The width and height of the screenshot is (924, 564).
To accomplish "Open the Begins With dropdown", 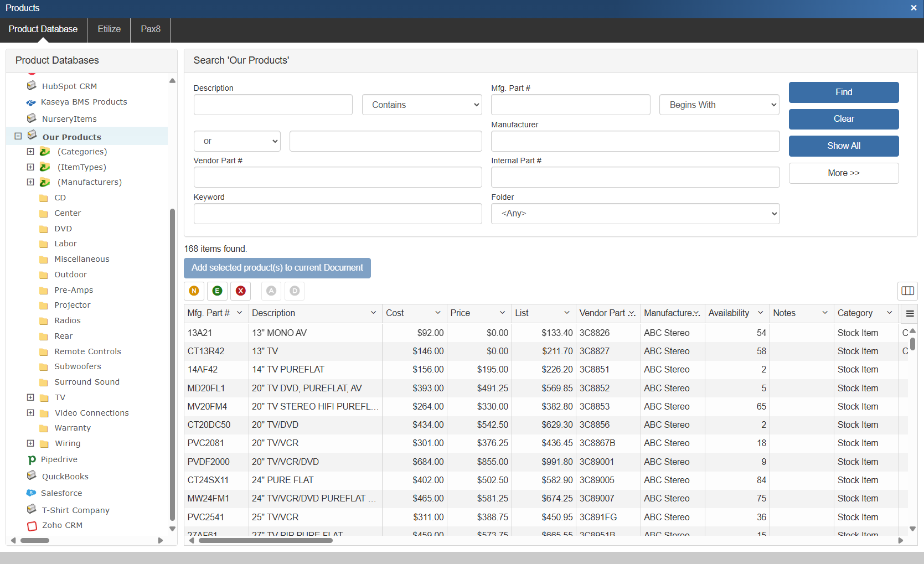I will point(719,105).
